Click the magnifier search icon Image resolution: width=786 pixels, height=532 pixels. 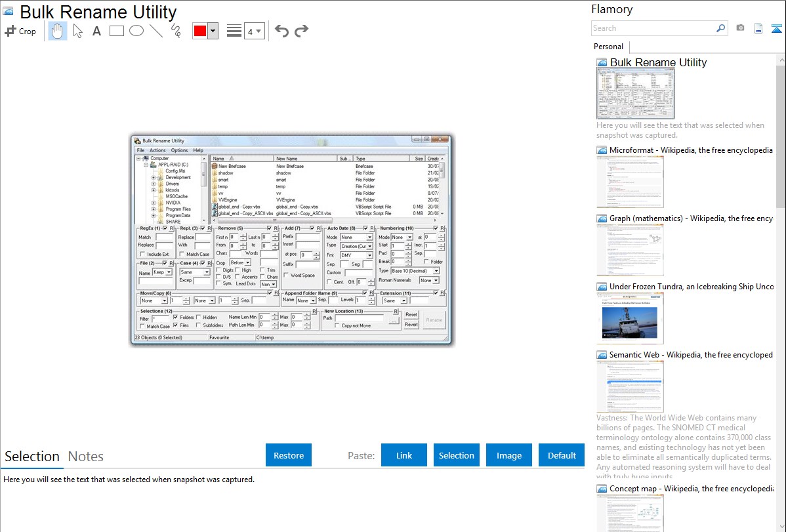coord(720,28)
